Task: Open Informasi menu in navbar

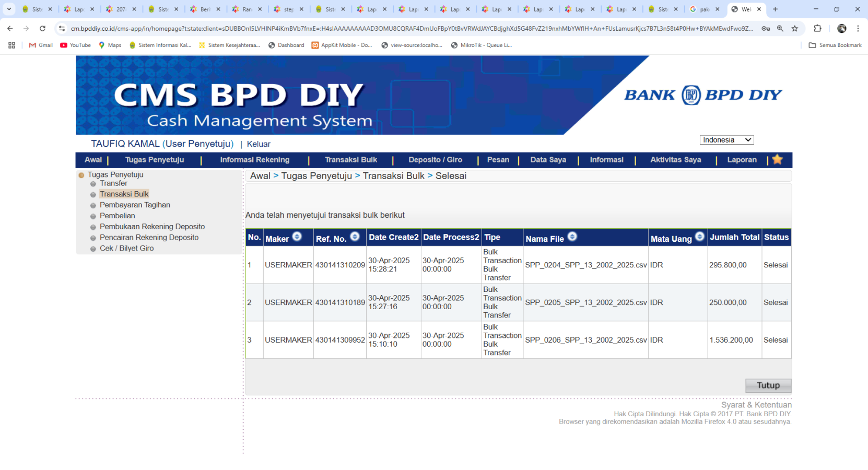Action: click(x=606, y=160)
